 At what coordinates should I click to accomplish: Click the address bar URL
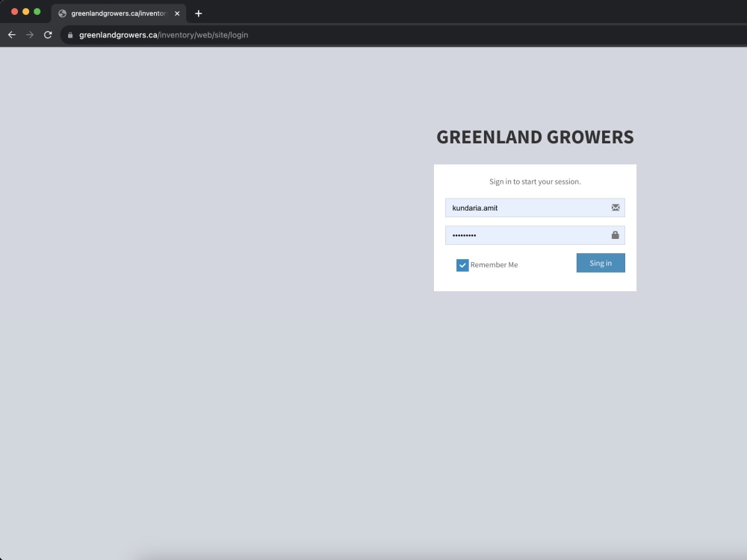164,35
